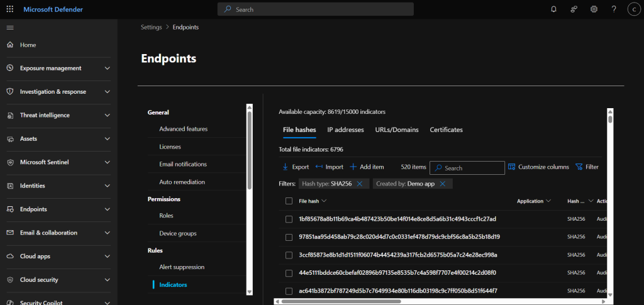
Task: Click the Home house icon
Action: pyautogui.click(x=11, y=45)
